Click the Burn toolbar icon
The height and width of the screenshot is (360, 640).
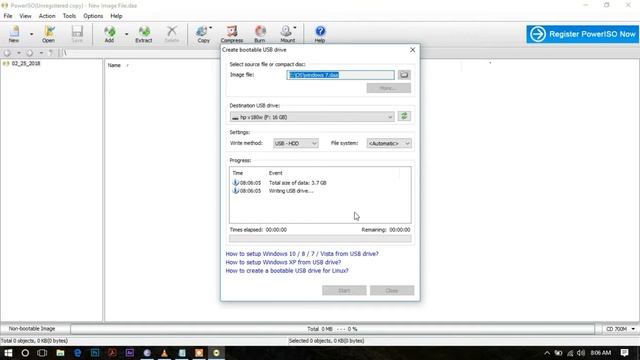[x=260, y=34]
